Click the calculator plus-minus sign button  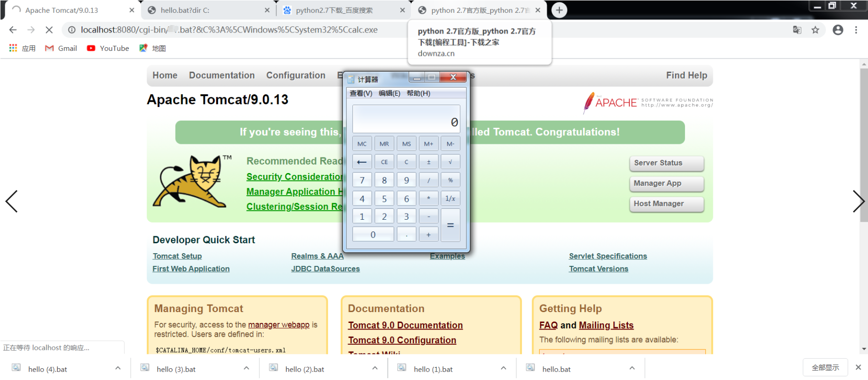(428, 162)
